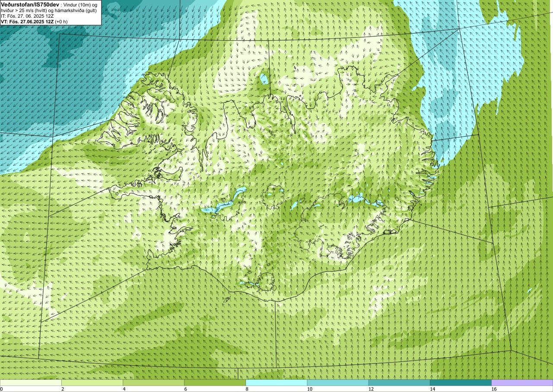The height and width of the screenshot is (392, 553).
Task: Click the legend scale number "8"
Action: pos(247,389)
